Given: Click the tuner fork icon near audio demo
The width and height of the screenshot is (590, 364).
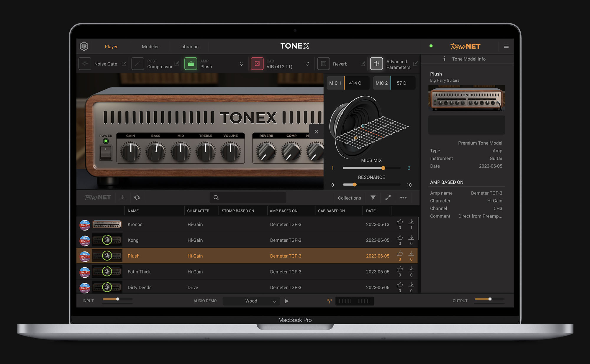Looking at the screenshot, I should click(329, 301).
